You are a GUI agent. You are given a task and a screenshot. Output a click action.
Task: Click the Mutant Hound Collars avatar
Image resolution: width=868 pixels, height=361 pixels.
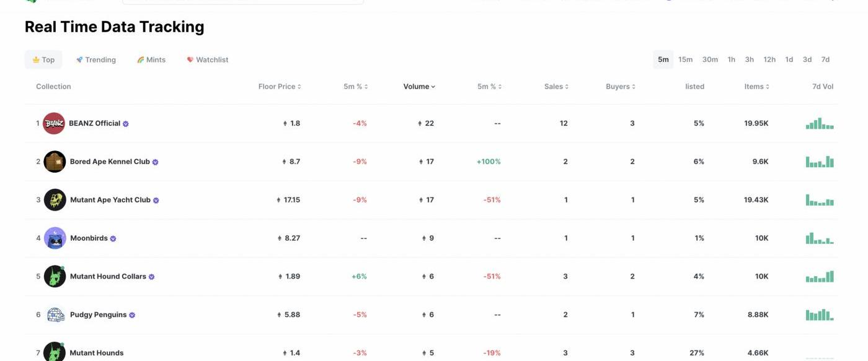click(x=55, y=277)
